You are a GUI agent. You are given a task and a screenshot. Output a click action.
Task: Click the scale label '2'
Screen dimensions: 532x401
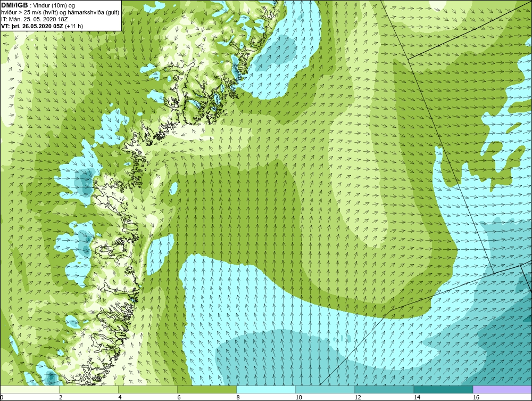pyautogui.click(x=61, y=397)
